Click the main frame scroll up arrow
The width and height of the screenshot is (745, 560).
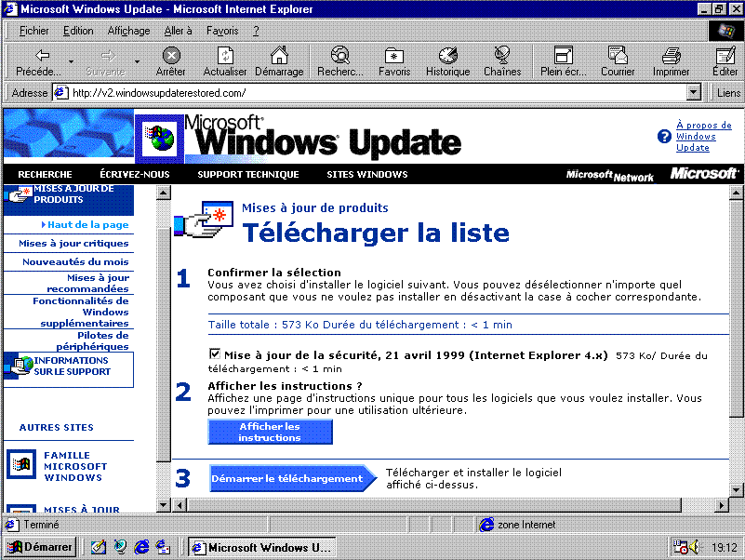pyautogui.click(x=736, y=193)
